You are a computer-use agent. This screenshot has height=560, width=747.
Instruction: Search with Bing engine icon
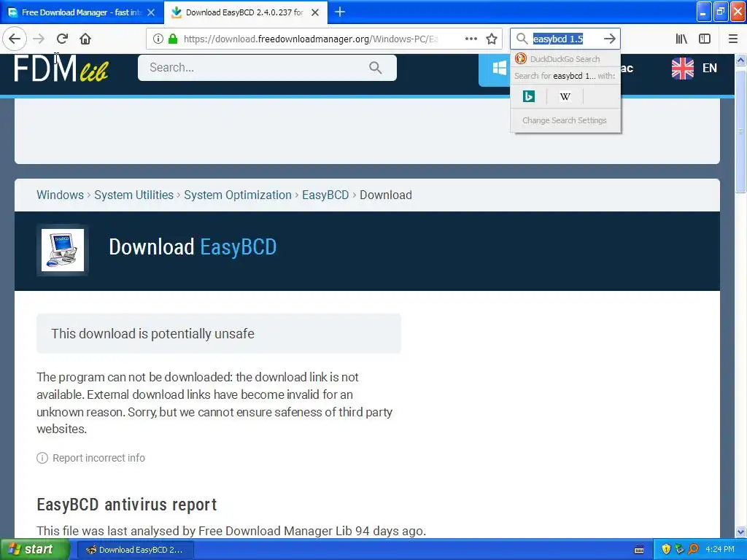point(529,96)
